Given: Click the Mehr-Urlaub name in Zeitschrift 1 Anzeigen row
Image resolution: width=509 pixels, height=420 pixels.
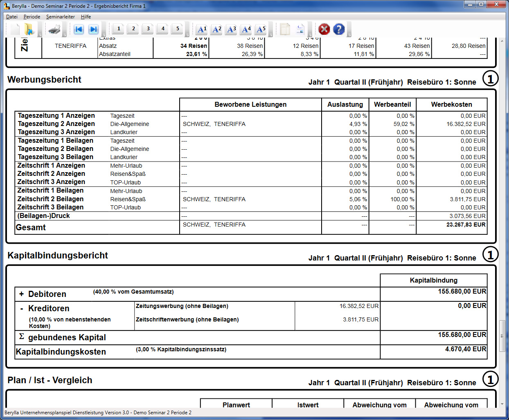Looking at the screenshot, I should click(x=126, y=166).
